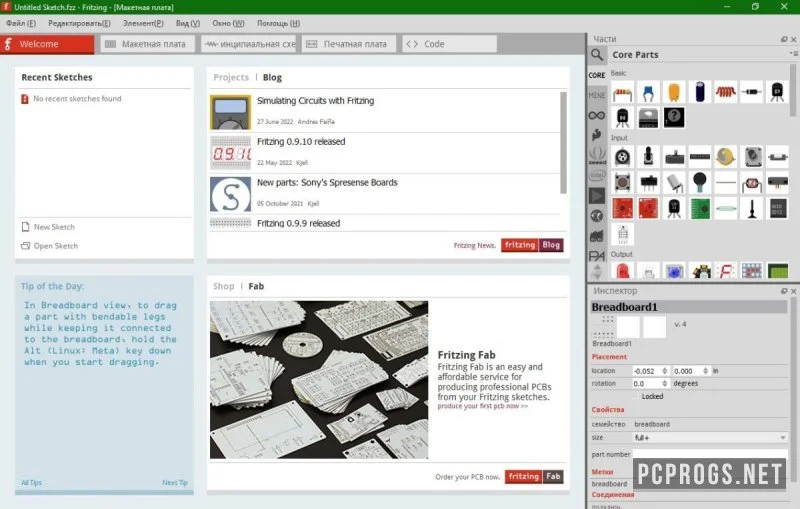Pick the square pushbutton part in Input

(x=622, y=183)
